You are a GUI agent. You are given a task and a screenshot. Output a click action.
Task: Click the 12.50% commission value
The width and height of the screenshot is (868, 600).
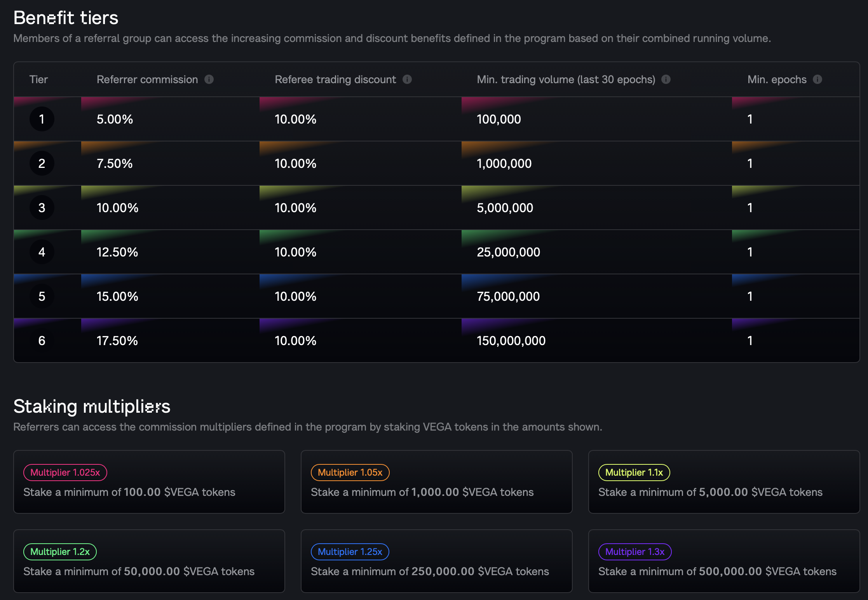pyautogui.click(x=117, y=252)
